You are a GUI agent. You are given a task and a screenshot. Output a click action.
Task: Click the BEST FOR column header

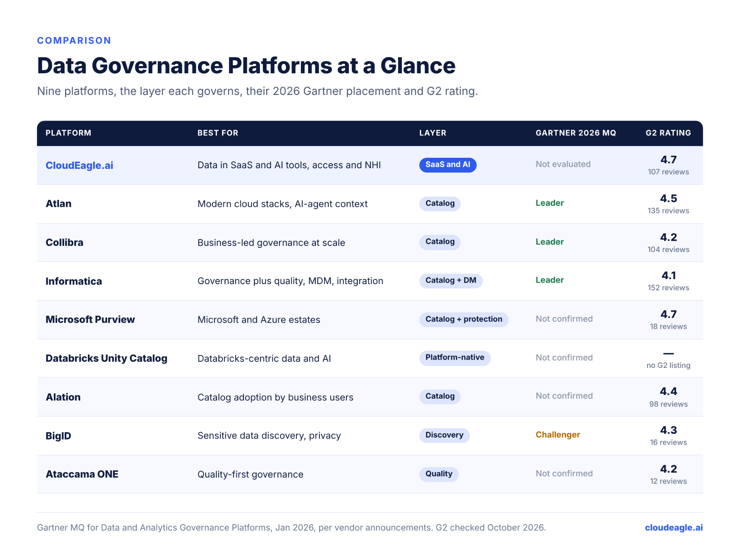coord(218,133)
